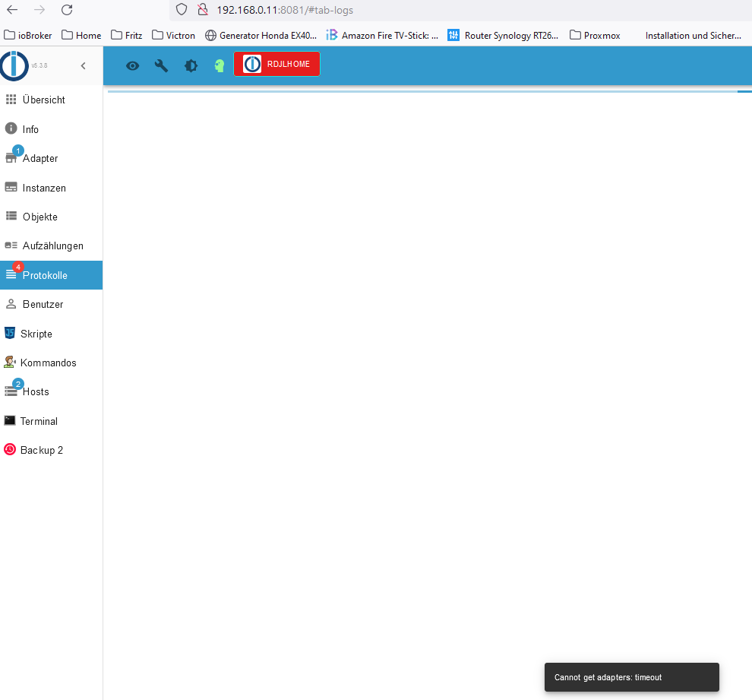Screen dimensions: 752x700
Task: Click the shield tracking protection icon
Action: click(x=182, y=10)
